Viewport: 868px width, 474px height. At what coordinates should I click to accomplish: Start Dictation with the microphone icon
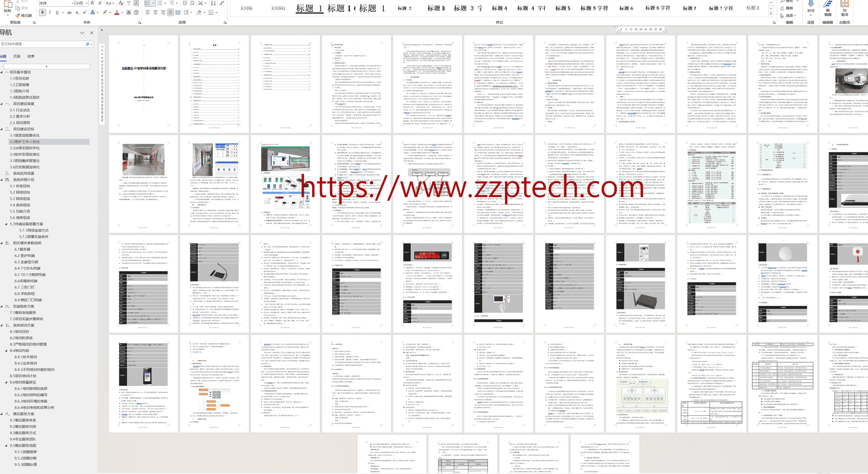tap(811, 6)
